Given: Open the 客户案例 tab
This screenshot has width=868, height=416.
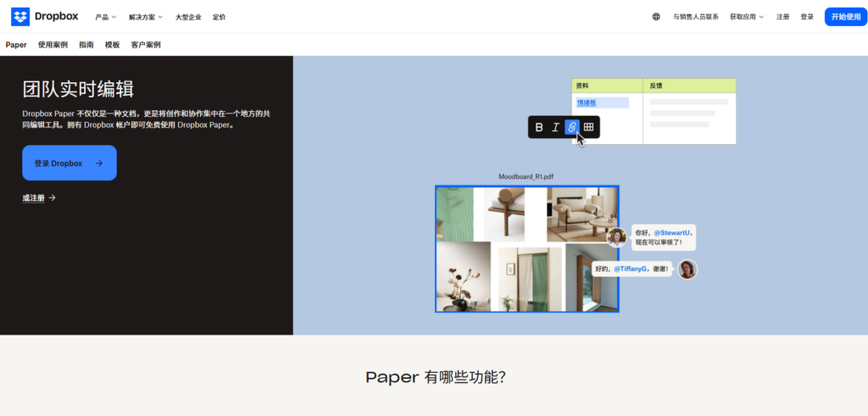Looking at the screenshot, I should (x=146, y=45).
